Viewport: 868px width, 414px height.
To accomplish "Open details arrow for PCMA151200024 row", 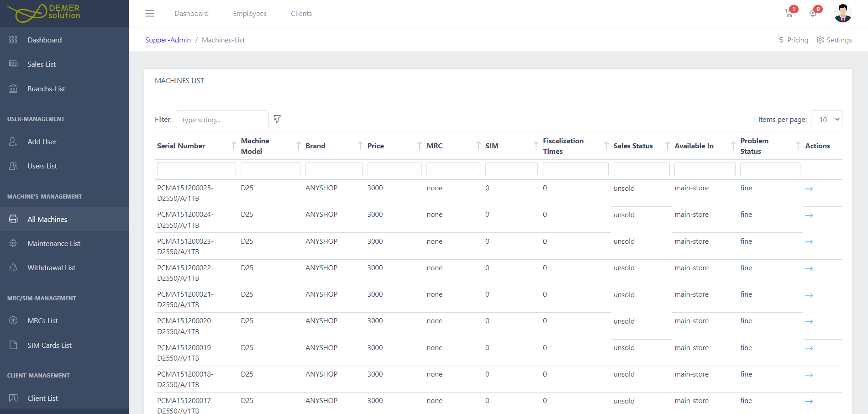I will pyautogui.click(x=809, y=215).
